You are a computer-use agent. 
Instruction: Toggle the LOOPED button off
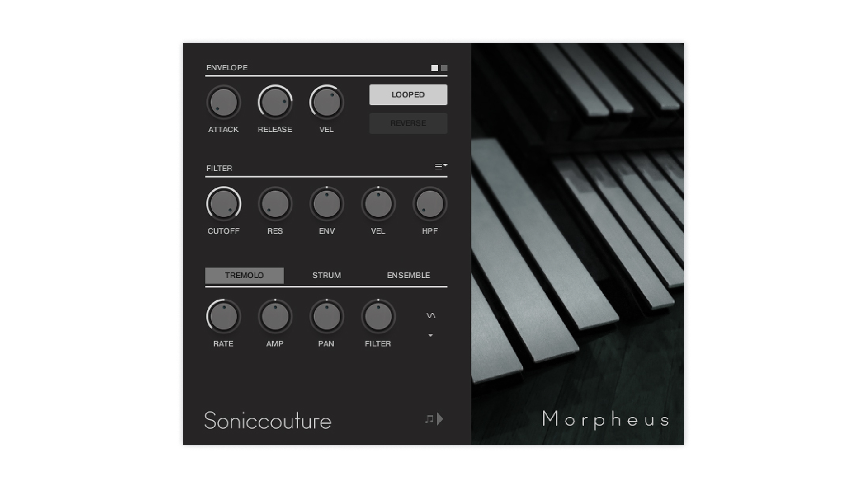coord(408,95)
